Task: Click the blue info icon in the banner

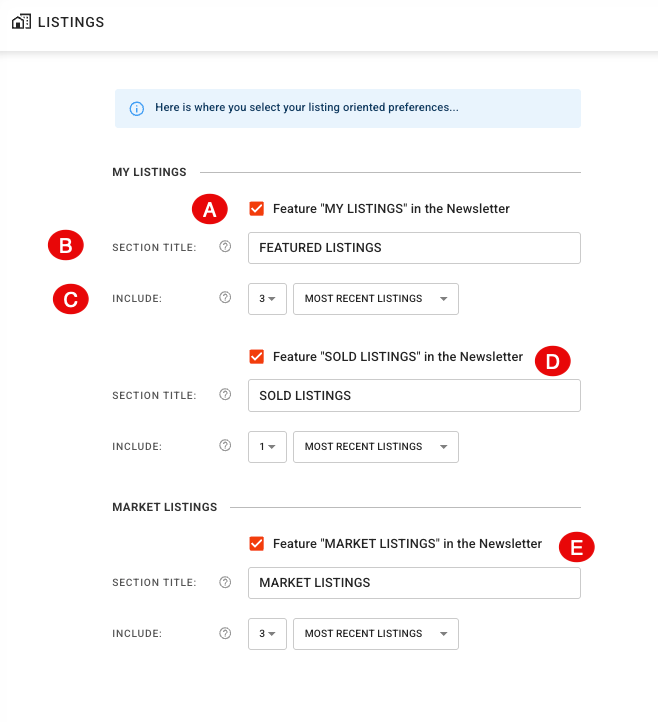Action: 137,109
